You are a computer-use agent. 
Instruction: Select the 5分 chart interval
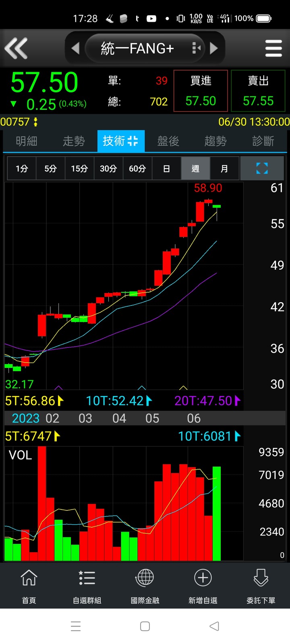pyautogui.click(x=50, y=168)
